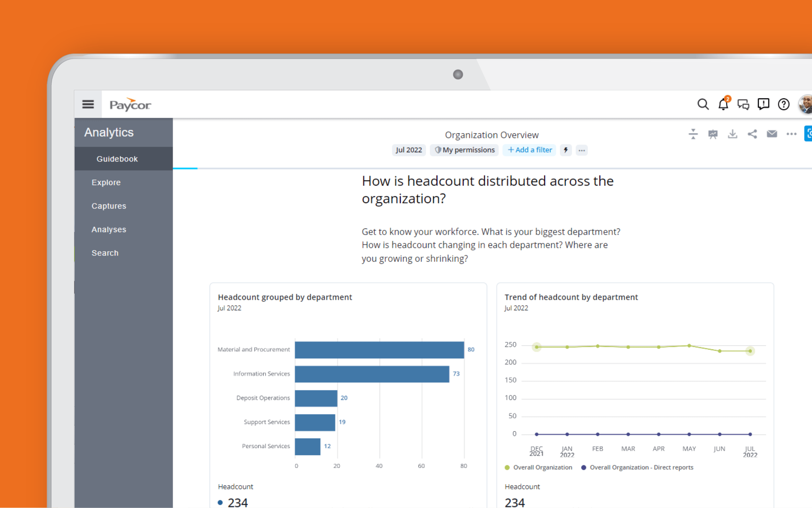The width and height of the screenshot is (812, 508).
Task: Click the lightning bolt filter icon
Action: pyautogui.click(x=566, y=150)
